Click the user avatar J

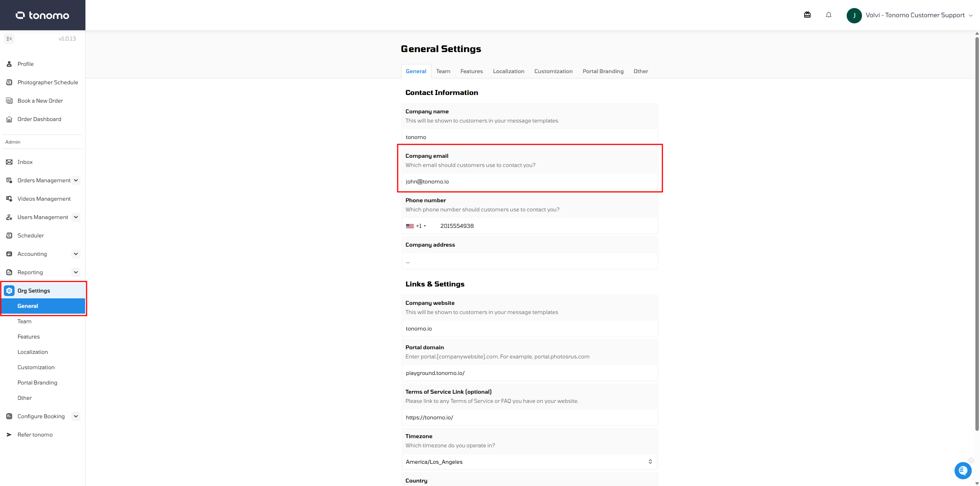[x=854, y=15]
